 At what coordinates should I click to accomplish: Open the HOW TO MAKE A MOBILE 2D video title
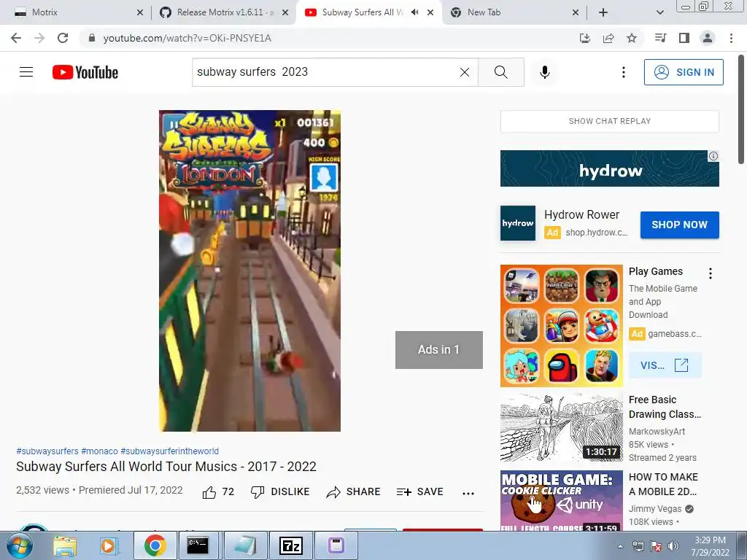[663, 484]
